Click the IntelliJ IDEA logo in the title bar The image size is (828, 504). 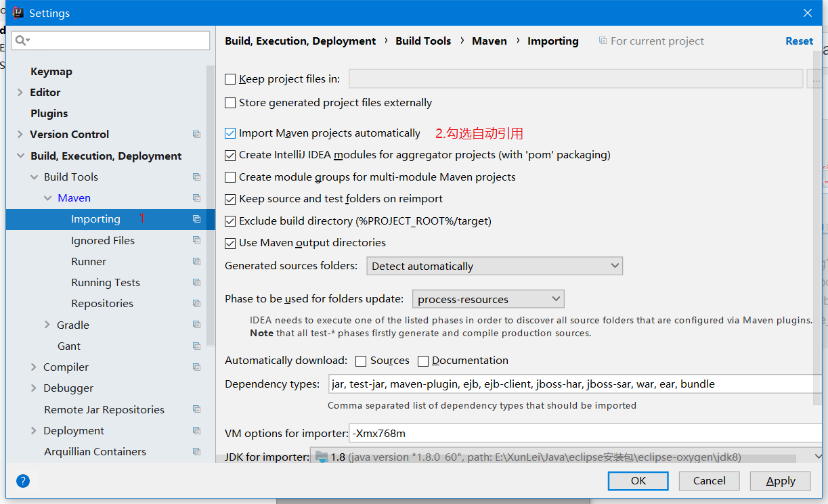(x=18, y=13)
